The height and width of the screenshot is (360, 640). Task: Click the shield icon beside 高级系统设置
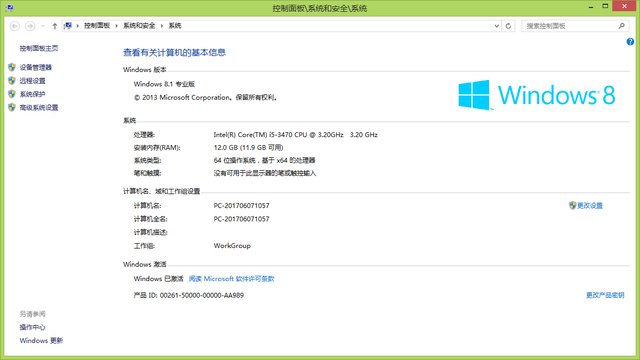click(12, 108)
